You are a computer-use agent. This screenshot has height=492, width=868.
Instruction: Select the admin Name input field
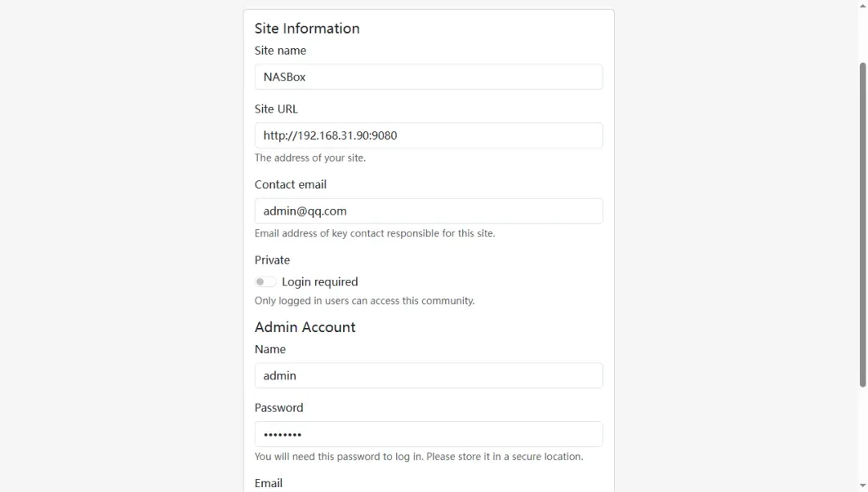pos(428,375)
